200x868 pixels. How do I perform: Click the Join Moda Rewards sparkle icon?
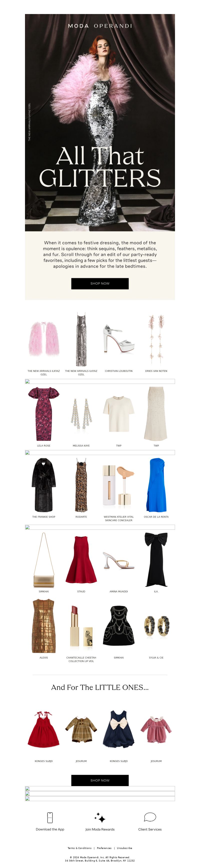100,817
